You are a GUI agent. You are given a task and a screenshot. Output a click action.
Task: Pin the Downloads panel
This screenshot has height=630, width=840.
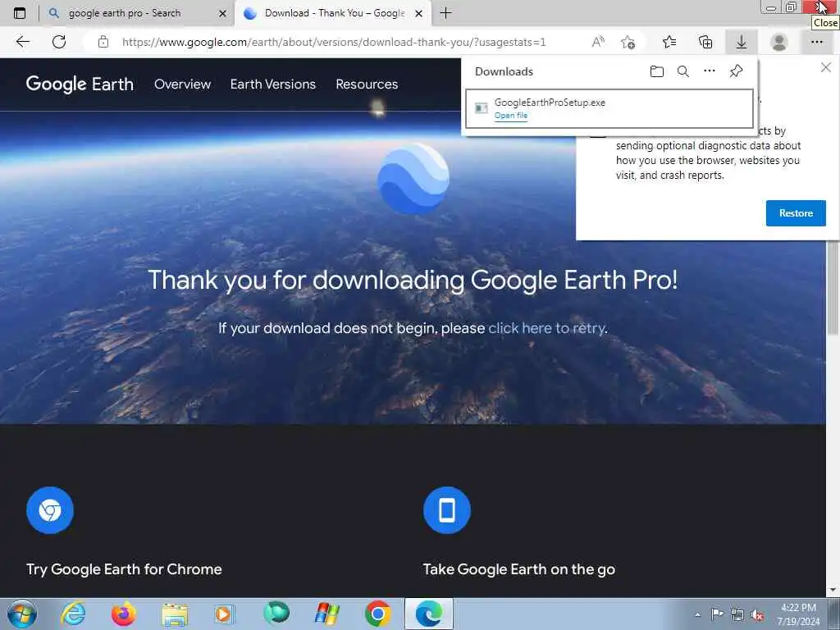click(736, 71)
